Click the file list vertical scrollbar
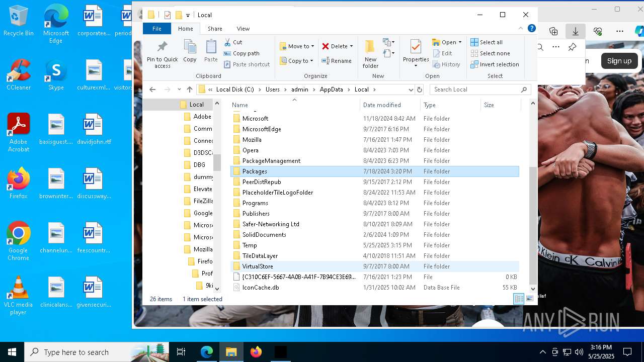This screenshot has width=644, height=362. point(533,225)
